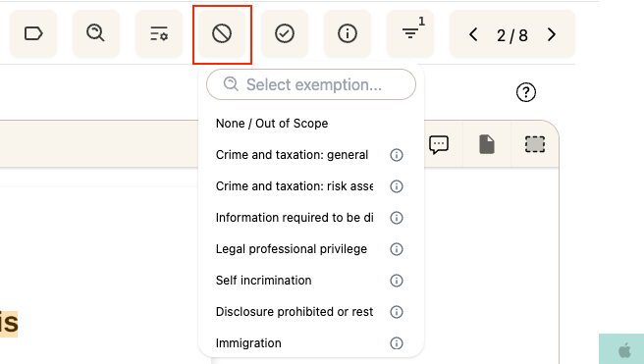This screenshot has width=644, height=364.
Task: Open the search magnifier tool
Action: (x=95, y=33)
